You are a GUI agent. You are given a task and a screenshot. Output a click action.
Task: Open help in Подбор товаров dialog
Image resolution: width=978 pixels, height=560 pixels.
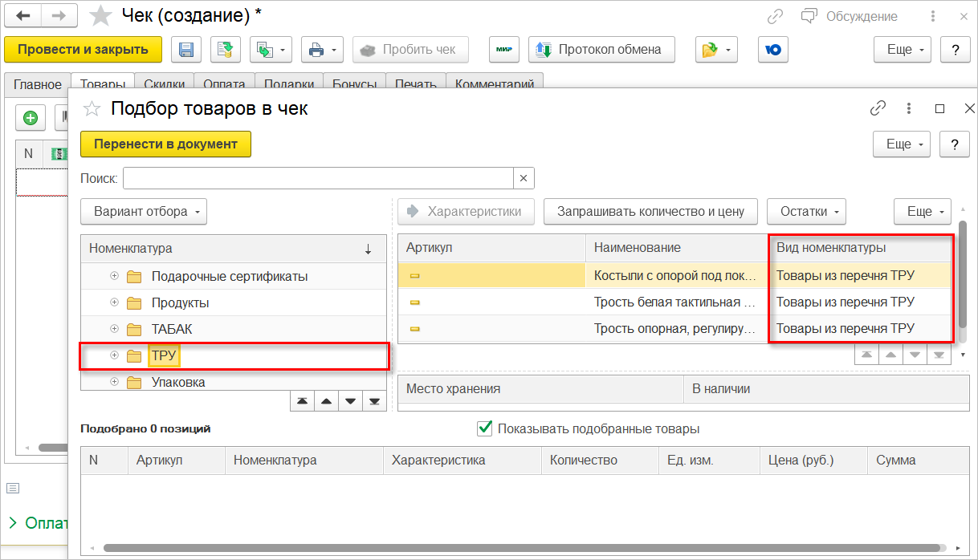(955, 144)
